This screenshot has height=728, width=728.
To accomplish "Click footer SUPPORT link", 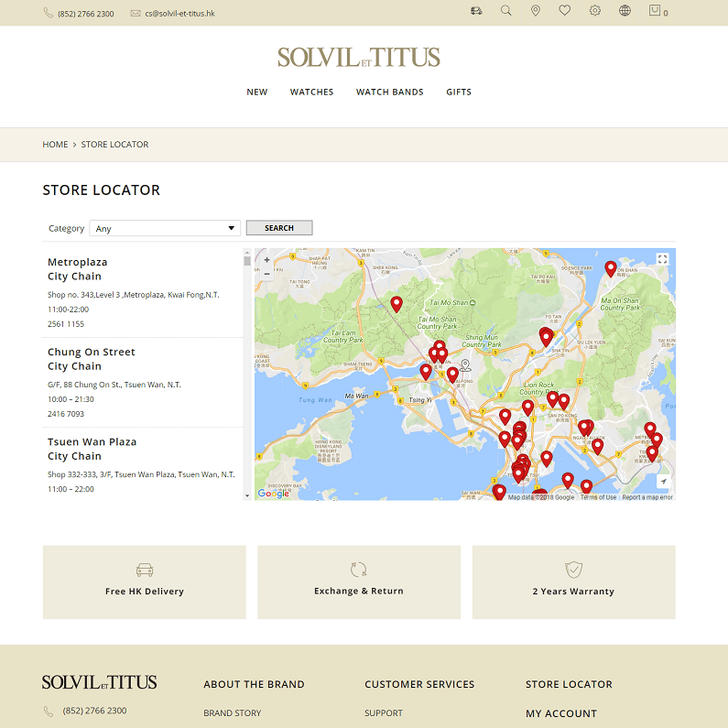I will click(384, 712).
